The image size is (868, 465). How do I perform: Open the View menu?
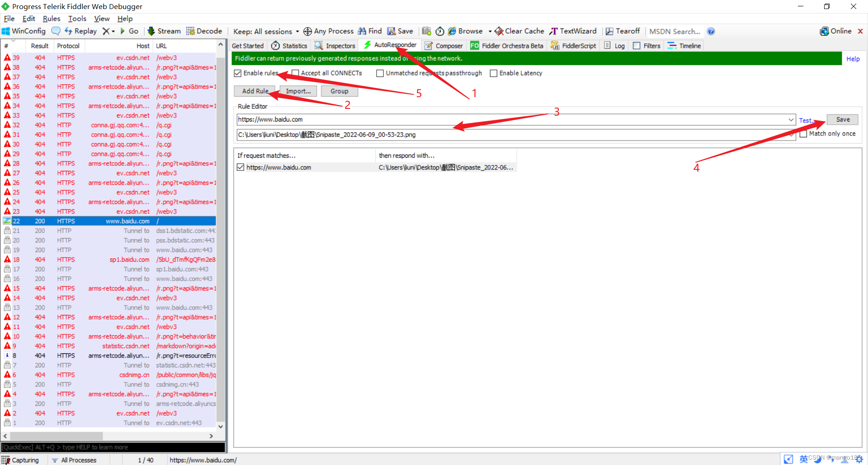(x=102, y=19)
